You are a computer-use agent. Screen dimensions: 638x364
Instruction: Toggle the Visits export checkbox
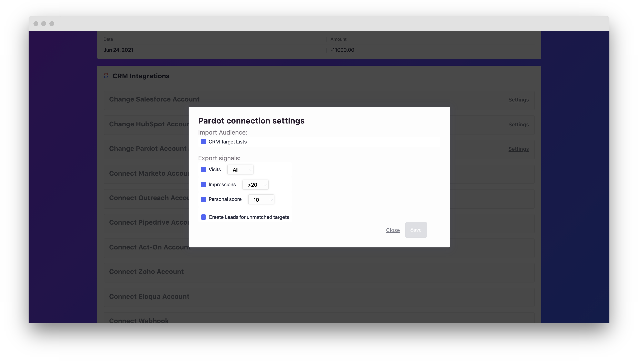[x=203, y=170]
